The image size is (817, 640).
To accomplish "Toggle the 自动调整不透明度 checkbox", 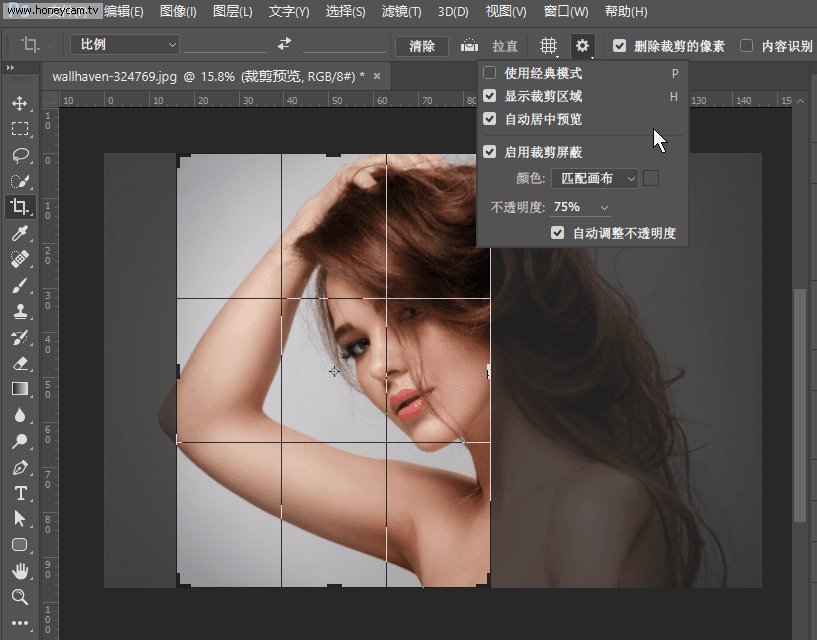I will coord(558,233).
